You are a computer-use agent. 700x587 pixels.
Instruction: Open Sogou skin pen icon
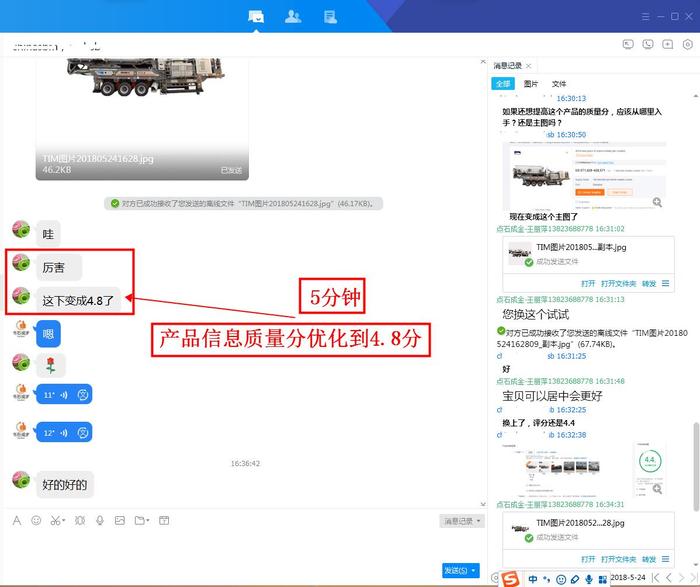(x=575, y=579)
